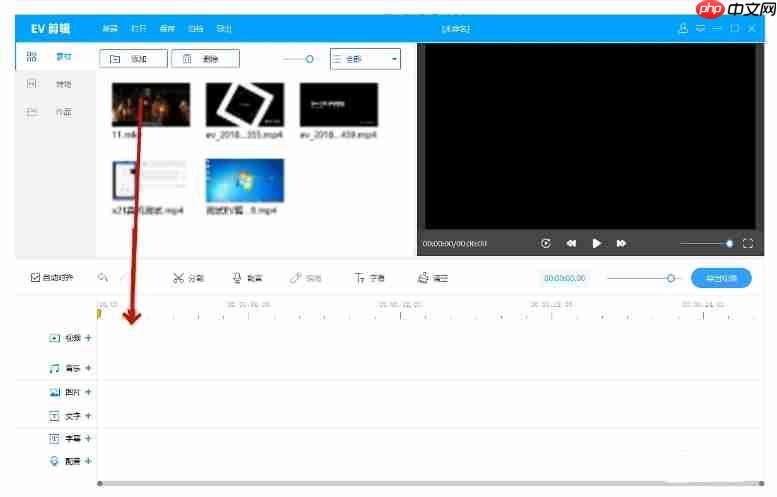Image resolution: width=777 pixels, height=497 pixels.
Task: Click the transitions icon in left sidebar
Action: (x=32, y=83)
